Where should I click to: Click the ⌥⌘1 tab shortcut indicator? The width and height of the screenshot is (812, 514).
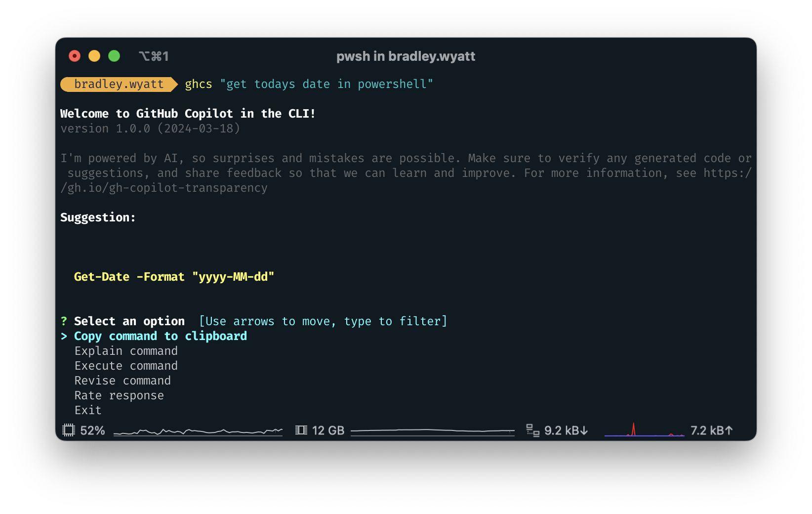(154, 56)
